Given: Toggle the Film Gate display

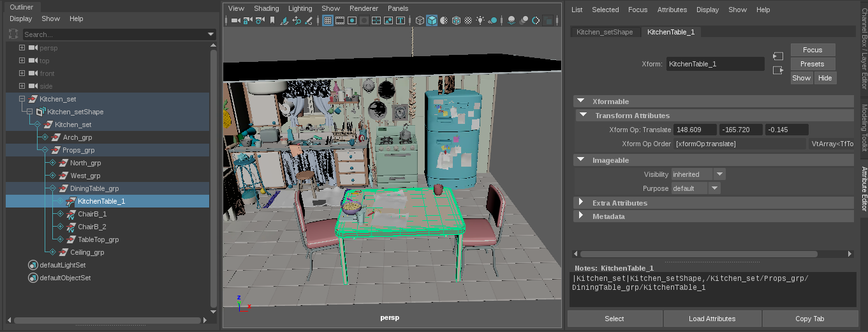Looking at the screenshot, I should (339, 20).
